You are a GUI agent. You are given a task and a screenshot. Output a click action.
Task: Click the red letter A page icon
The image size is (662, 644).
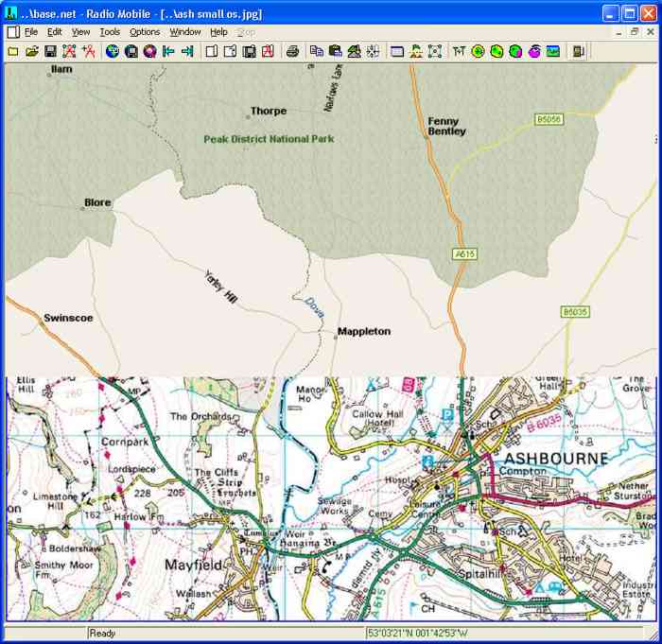point(268,51)
